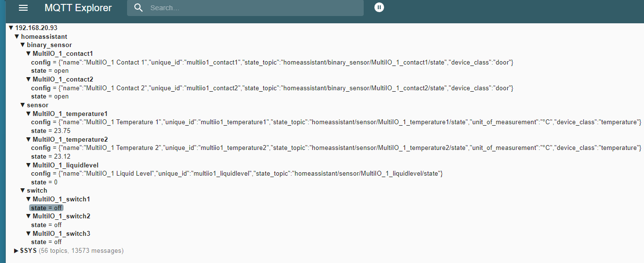Screen dimensions: 644x263
Task: Click the 56 topics, 13573 messages text
Action: click(x=81, y=250)
